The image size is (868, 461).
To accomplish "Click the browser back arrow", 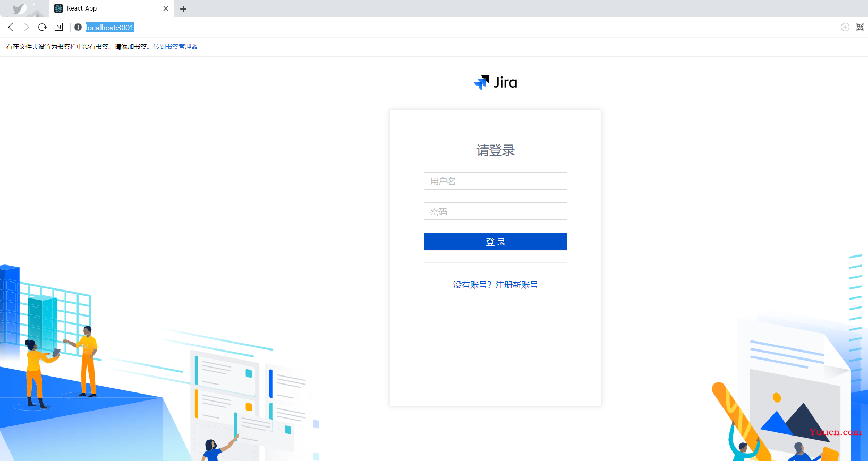I will pyautogui.click(x=11, y=27).
